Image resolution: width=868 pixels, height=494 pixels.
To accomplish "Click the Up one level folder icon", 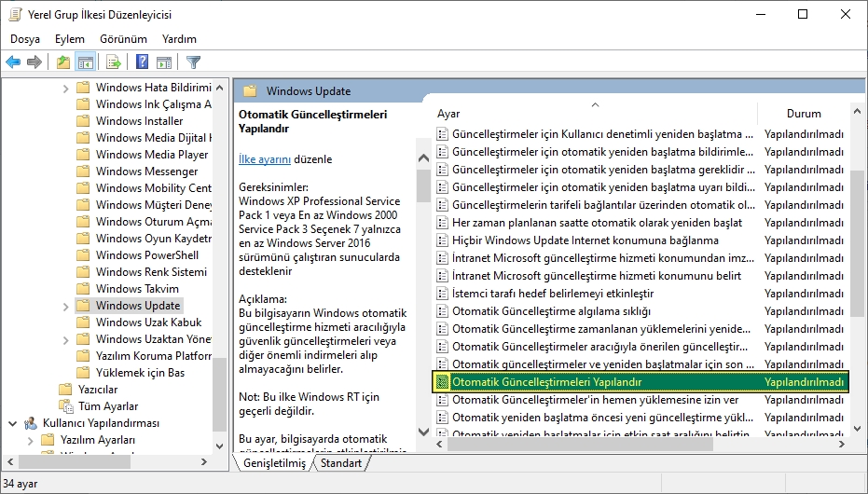I will tap(63, 62).
